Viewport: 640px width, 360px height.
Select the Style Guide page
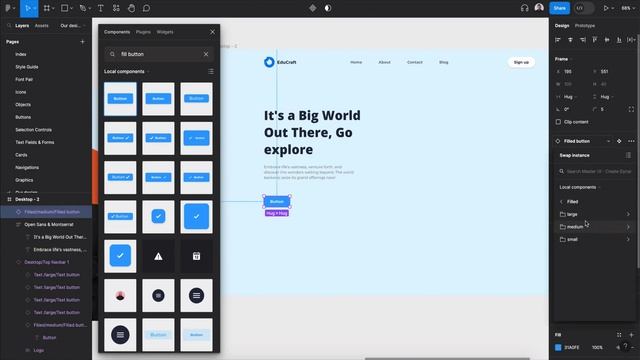tap(27, 67)
